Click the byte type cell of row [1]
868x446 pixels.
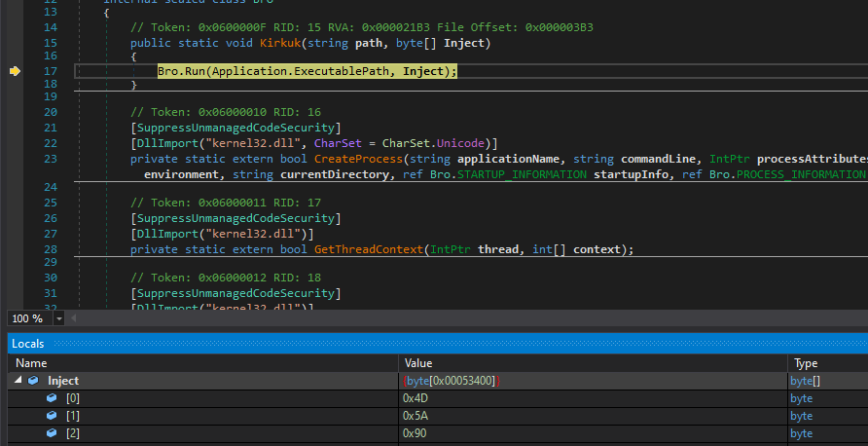(801, 416)
